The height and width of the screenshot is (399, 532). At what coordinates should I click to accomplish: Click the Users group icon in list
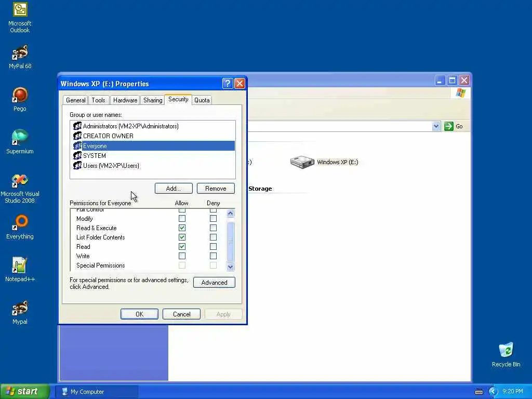coord(77,165)
